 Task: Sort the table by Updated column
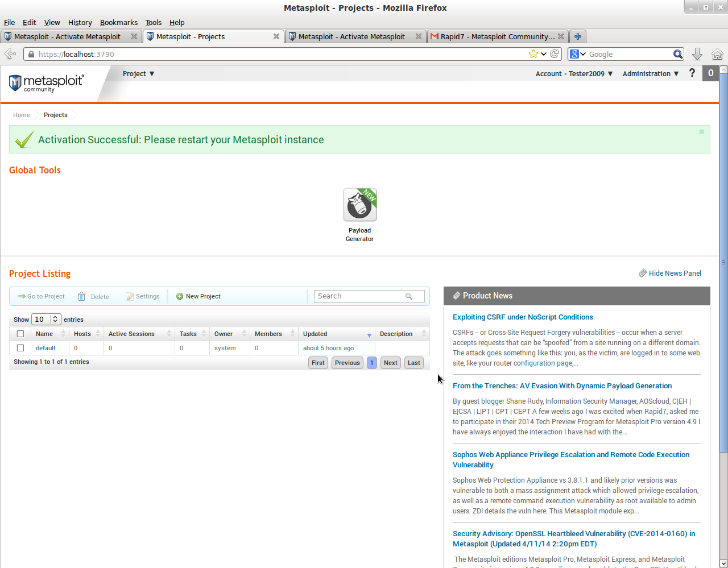[337, 334]
